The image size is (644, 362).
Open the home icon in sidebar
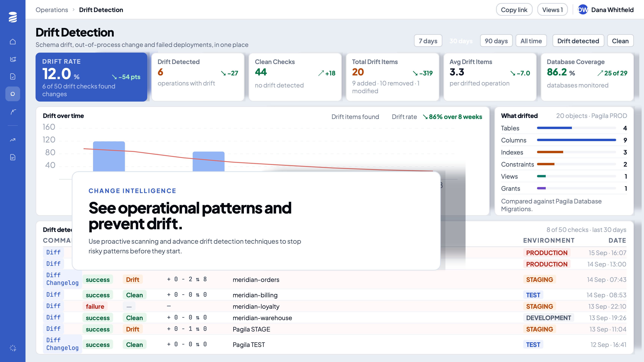pos(13,41)
